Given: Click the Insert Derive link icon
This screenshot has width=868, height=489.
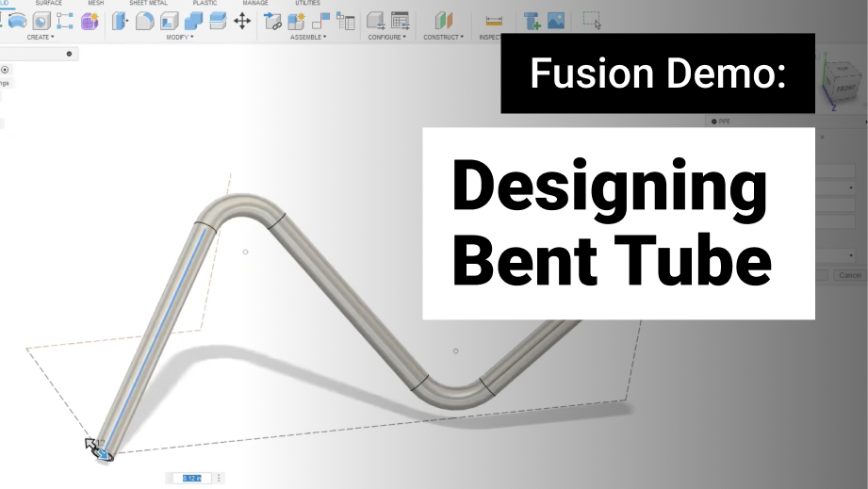Looking at the screenshot, I should pos(272,21).
